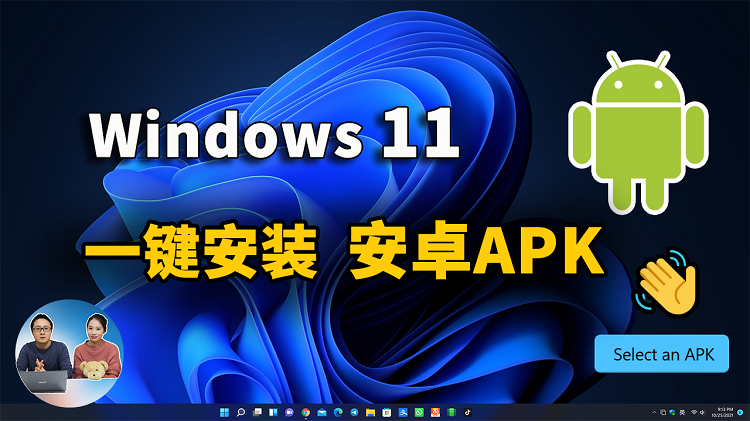The width and height of the screenshot is (750, 421).
Task: Open the Windows Start menu
Action: point(224,412)
